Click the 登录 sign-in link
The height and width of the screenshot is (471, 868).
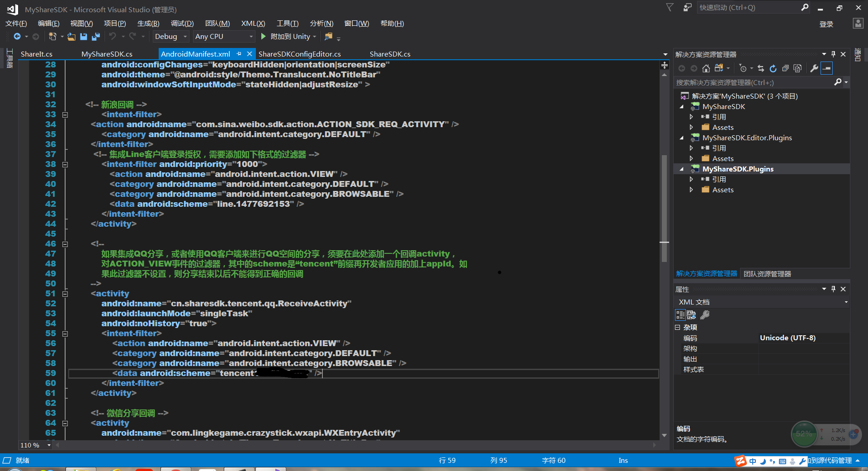tap(826, 24)
